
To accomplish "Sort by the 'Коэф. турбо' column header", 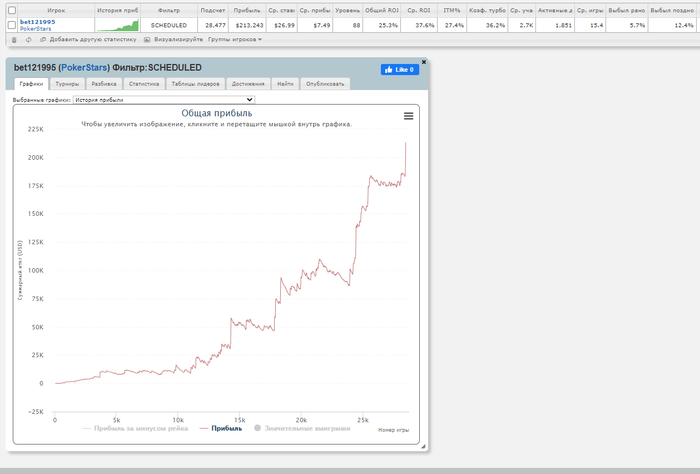I will (x=488, y=10).
